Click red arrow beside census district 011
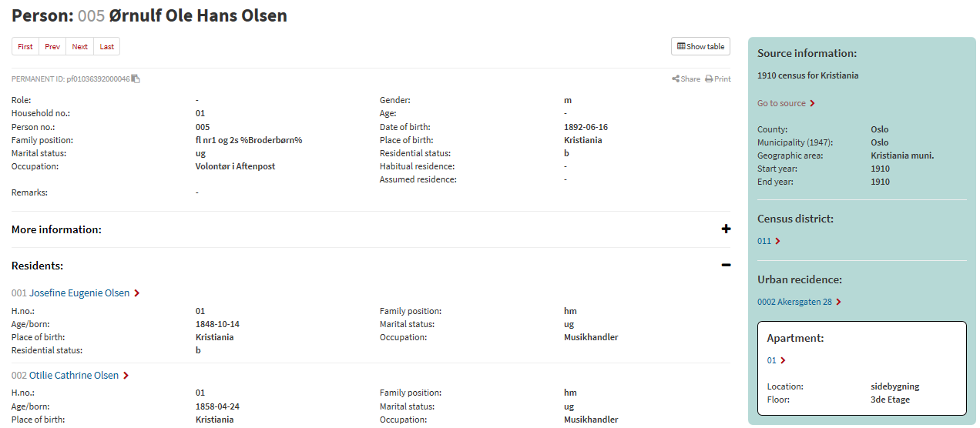Image resolution: width=980 pixels, height=428 pixels. coord(777,241)
